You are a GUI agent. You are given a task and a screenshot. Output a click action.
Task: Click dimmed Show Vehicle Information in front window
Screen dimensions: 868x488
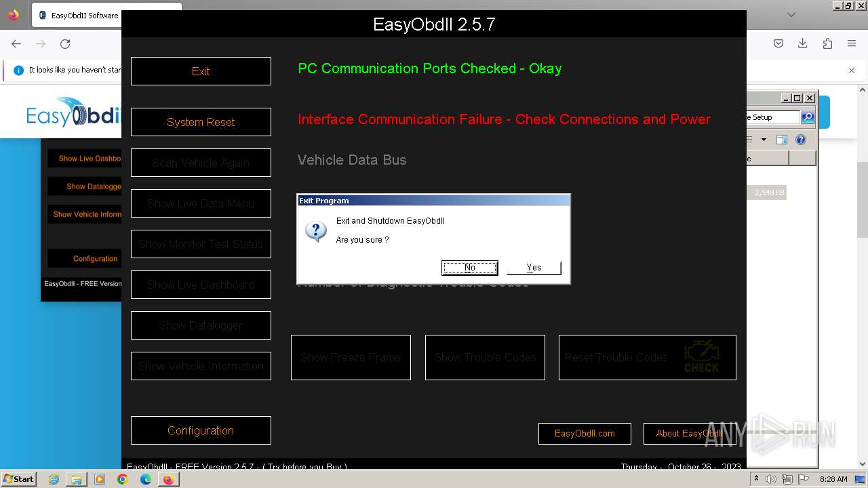201,366
